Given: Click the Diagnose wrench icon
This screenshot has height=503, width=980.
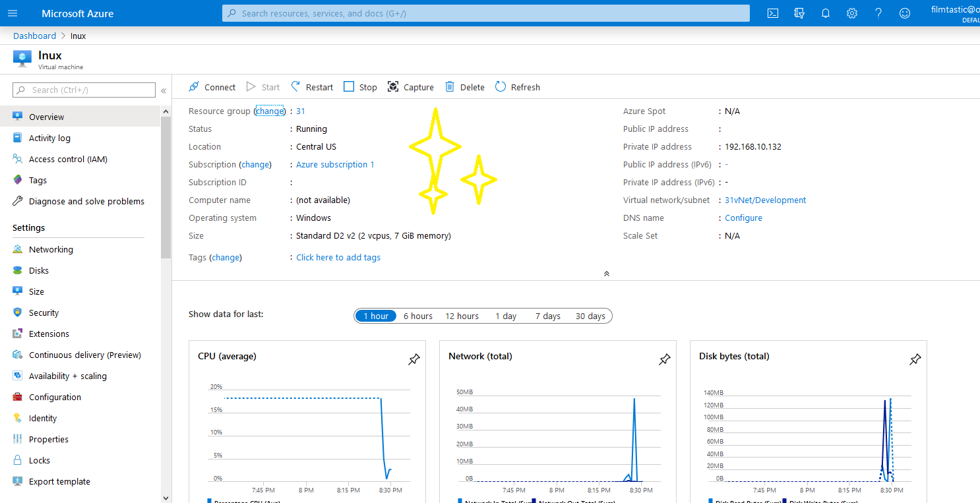Looking at the screenshot, I should coord(18,201).
